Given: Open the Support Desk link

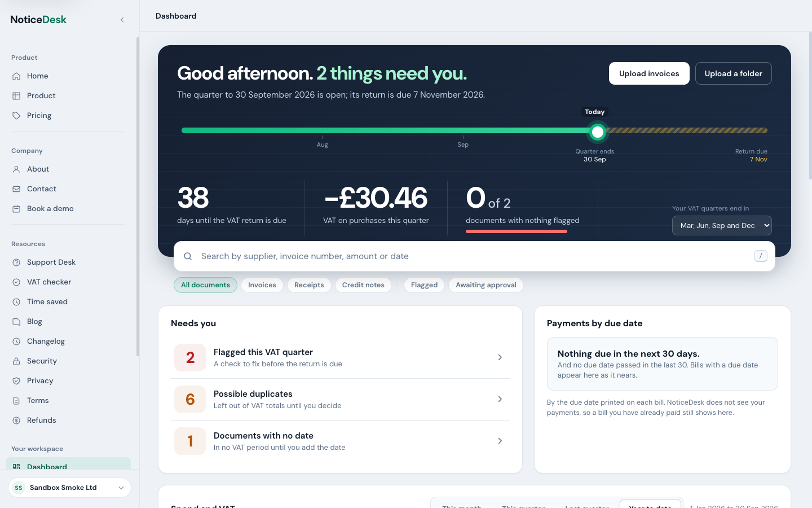Looking at the screenshot, I should coord(68,262).
